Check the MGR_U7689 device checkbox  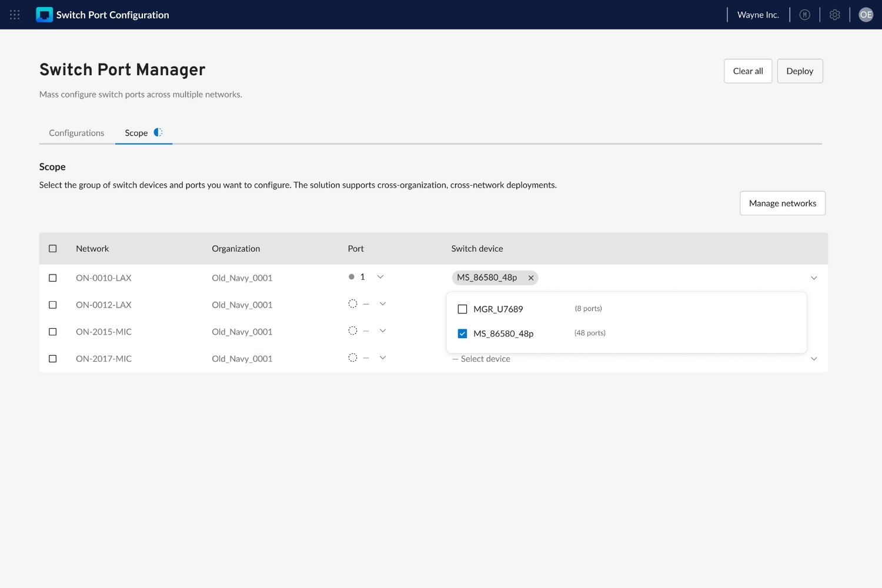click(x=463, y=309)
